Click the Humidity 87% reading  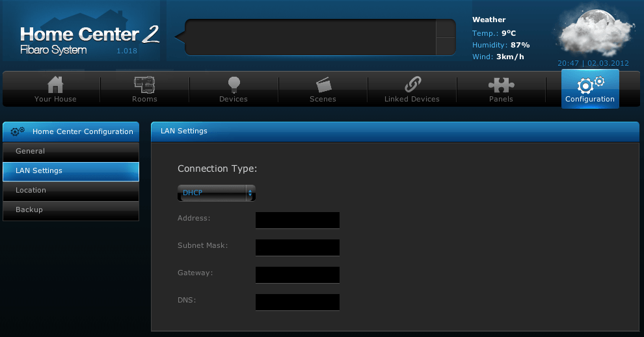pos(501,45)
